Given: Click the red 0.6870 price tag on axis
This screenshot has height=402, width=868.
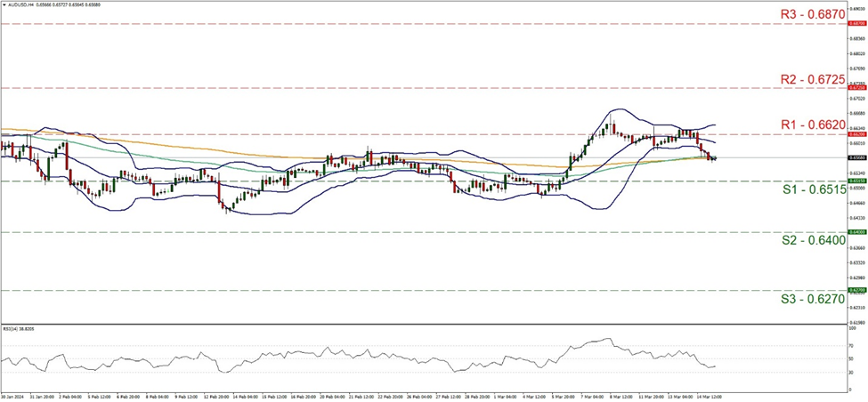Looking at the screenshot, I should [856, 25].
